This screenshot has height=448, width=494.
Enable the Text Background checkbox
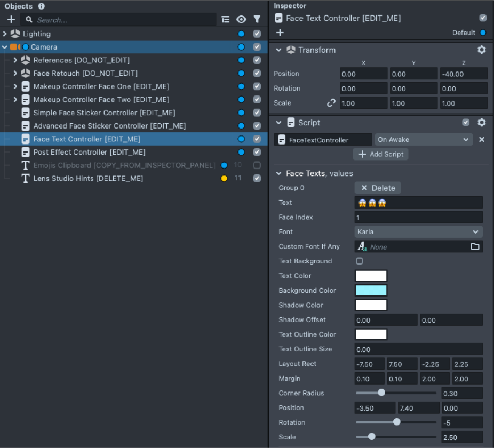[x=359, y=261]
